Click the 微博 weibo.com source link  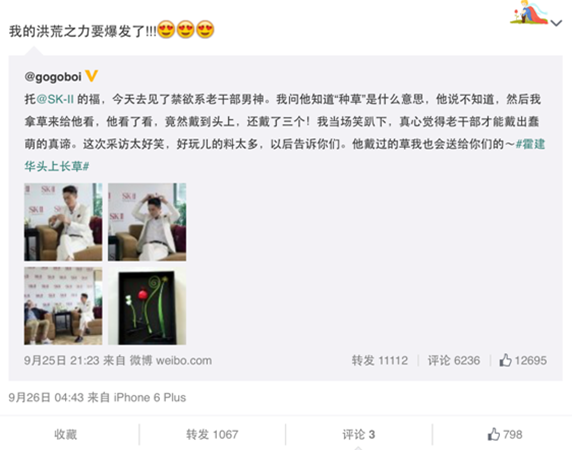point(171,360)
